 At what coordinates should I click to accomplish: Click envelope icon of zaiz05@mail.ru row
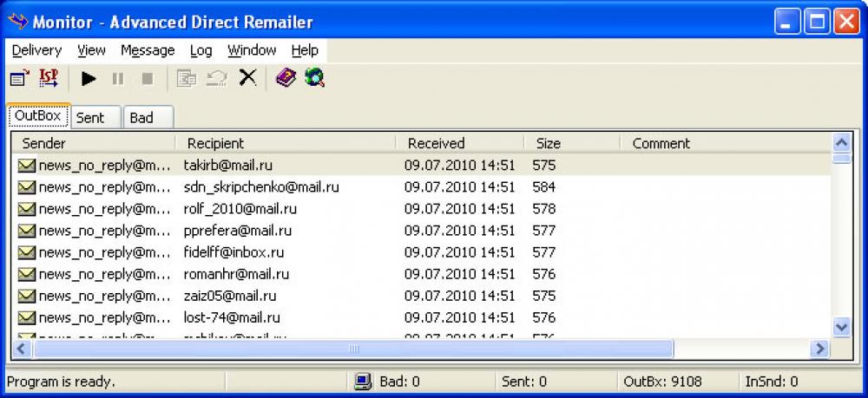coord(27,297)
